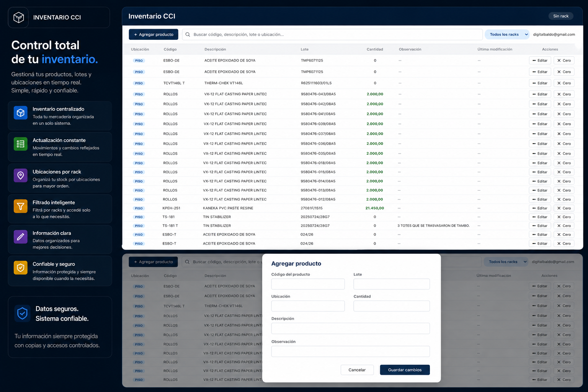Click the search magnifier icon in top toolbar
The width and height of the screenshot is (588, 392).
188,34
